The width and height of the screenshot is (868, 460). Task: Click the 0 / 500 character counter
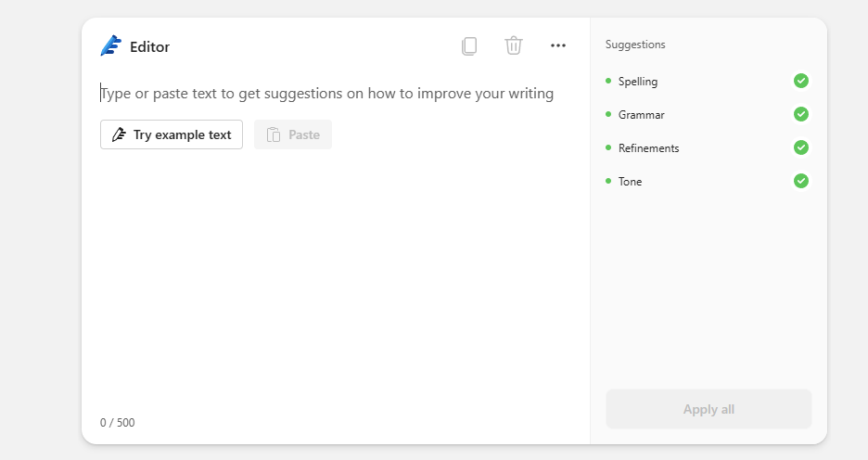click(118, 423)
